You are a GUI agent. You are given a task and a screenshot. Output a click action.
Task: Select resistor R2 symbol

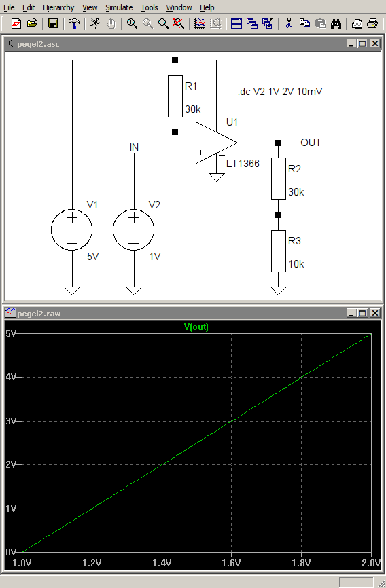(278, 179)
